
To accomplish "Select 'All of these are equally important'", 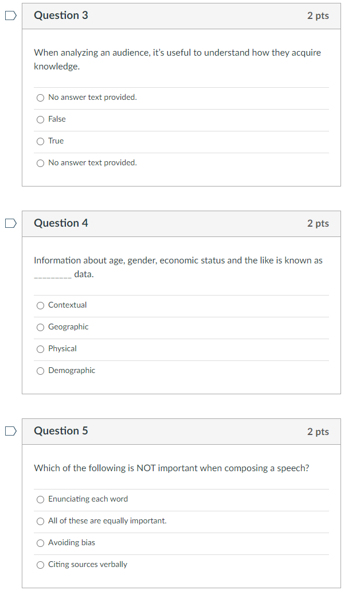I will [x=40, y=521].
